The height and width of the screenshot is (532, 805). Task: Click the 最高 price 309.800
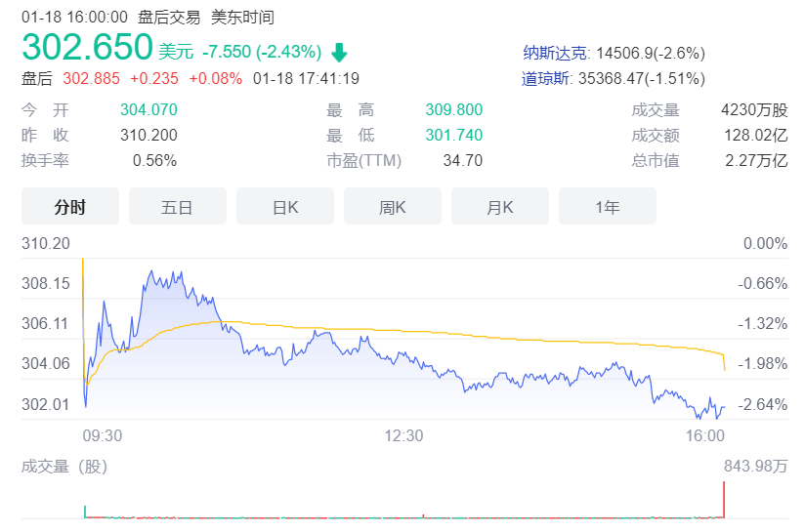click(453, 110)
